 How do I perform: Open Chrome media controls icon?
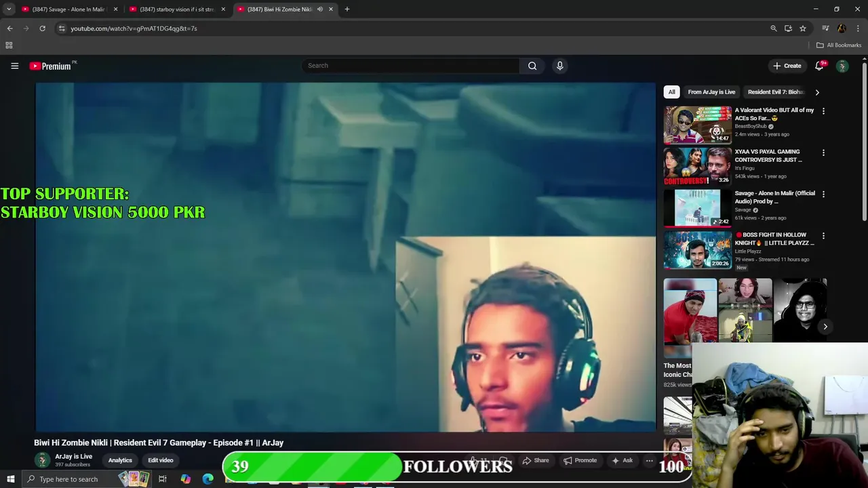(825, 28)
